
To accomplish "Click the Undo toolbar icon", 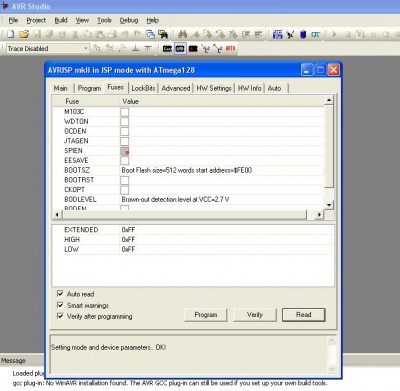I will click(x=125, y=34).
